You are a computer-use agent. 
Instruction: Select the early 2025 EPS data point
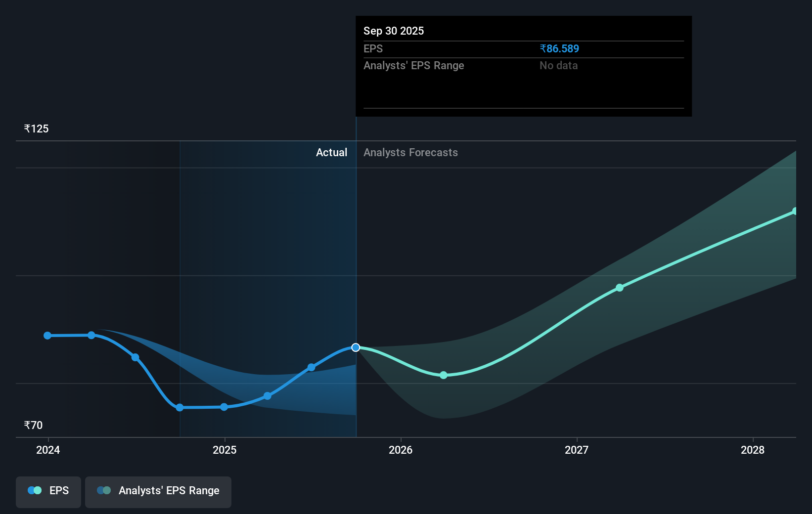pos(224,407)
